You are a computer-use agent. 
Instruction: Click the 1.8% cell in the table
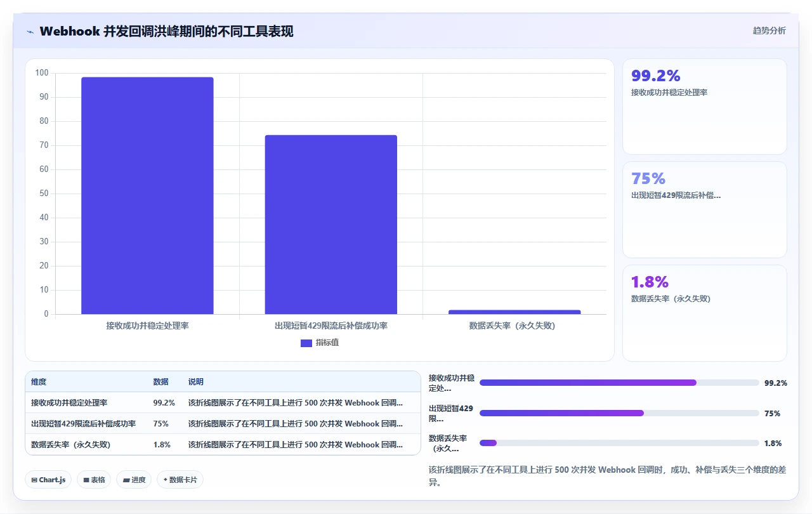pos(162,445)
